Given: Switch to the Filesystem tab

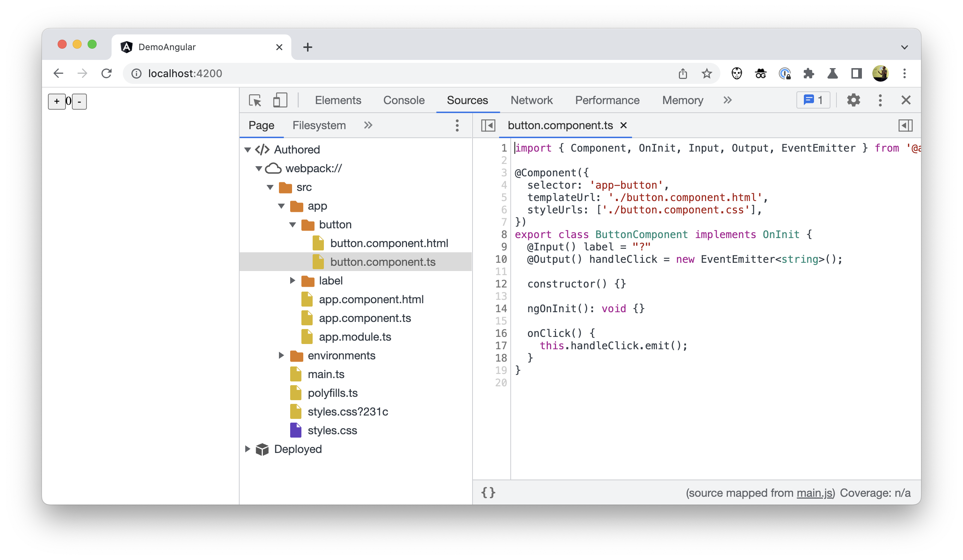Looking at the screenshot, I should 319,125.
